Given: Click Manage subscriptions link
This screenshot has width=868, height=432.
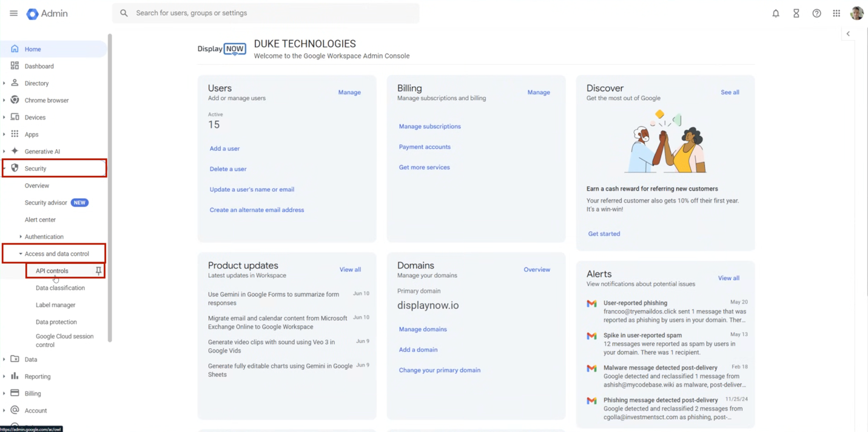Looking at the screenshot, I should [x=430, y=127].
